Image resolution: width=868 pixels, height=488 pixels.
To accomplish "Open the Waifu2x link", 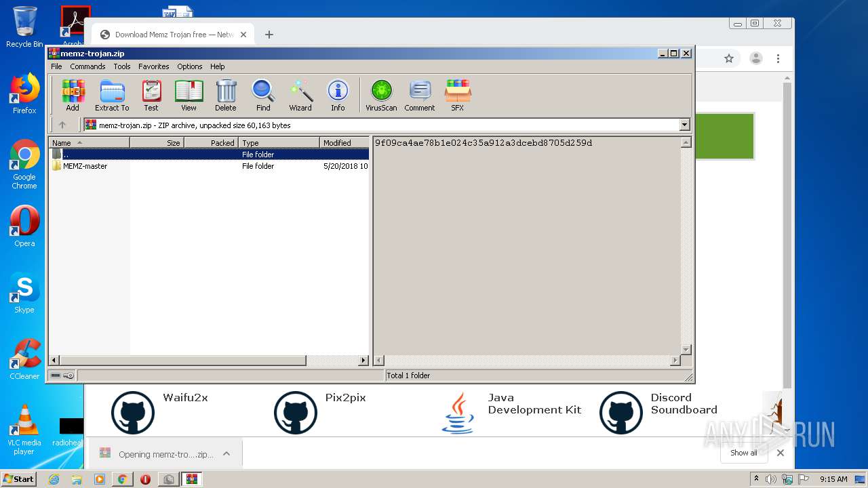I will pos(185,398).
